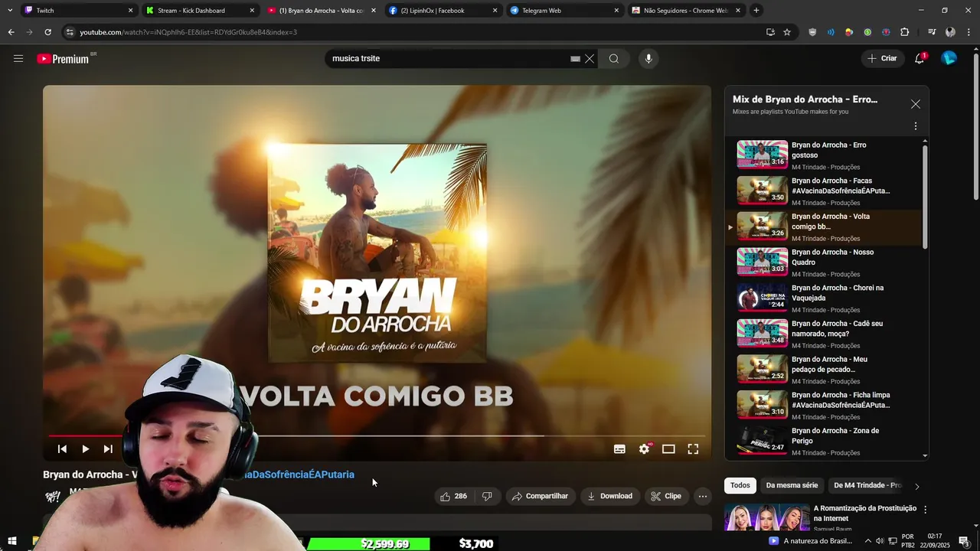Enter full screen mode
Viewport: 980px width, 551px height.
click(x=693, y=449)
